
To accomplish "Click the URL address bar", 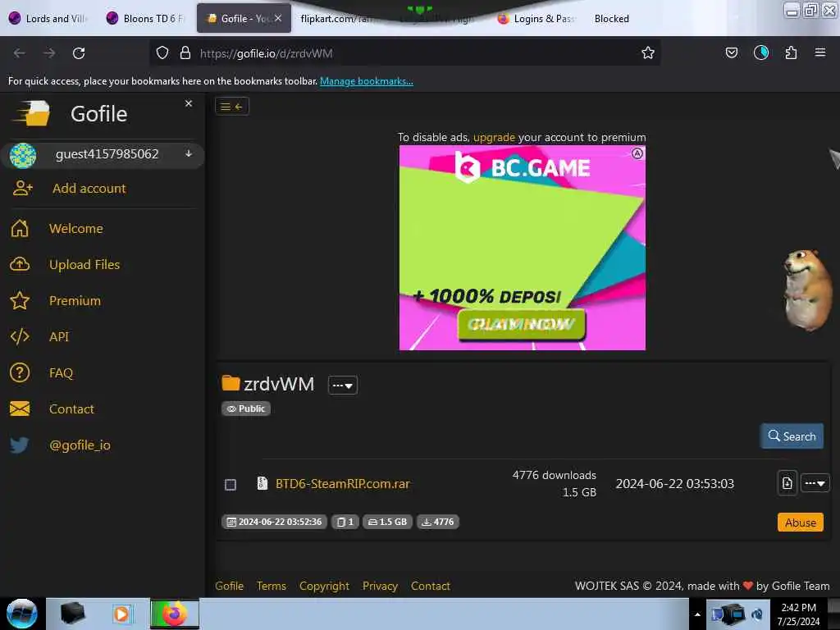I will 405,53.
